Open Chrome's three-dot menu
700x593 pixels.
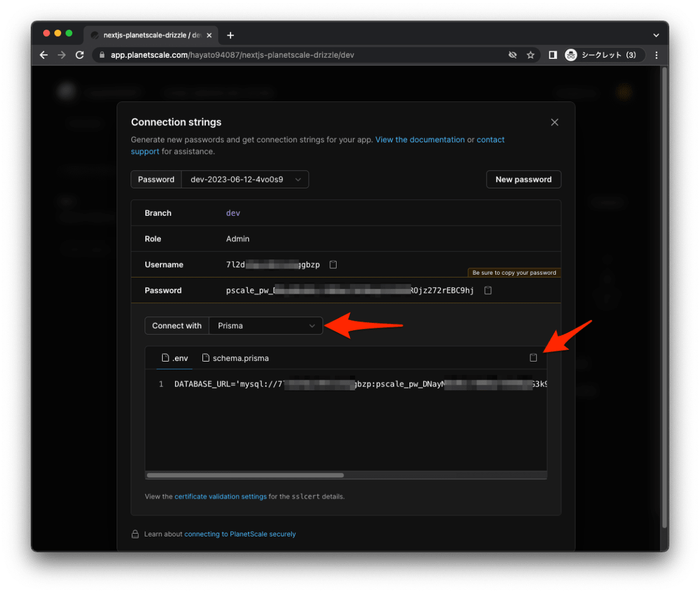coord(657,55)
